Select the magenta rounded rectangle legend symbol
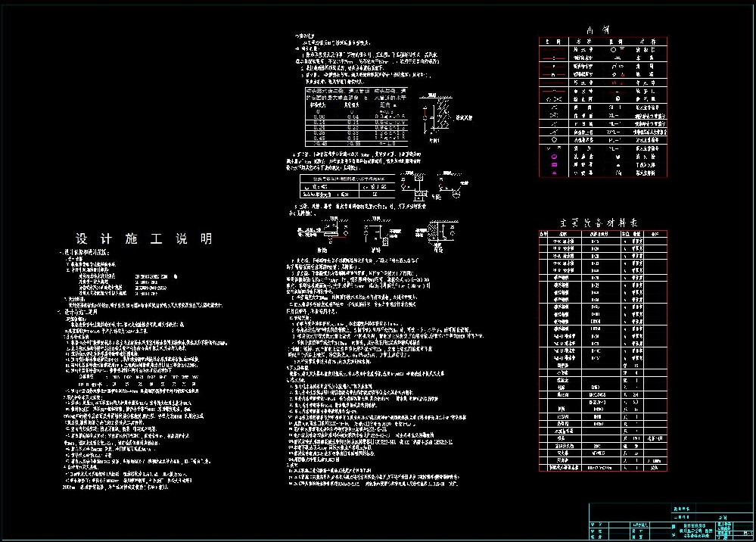756x542 pixels. 554,164
